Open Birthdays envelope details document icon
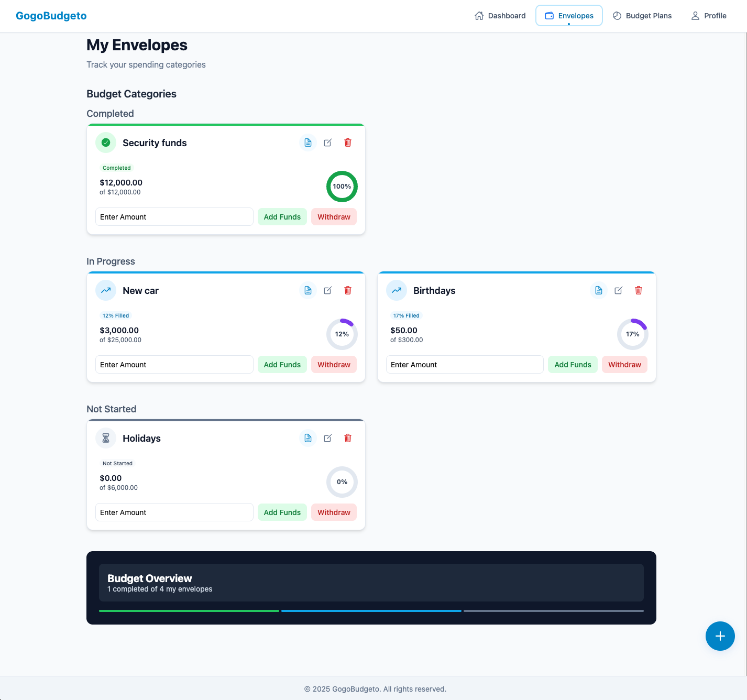Image resolution: width=747 pixels, height=700 pixels. click(x=599, y=290)
